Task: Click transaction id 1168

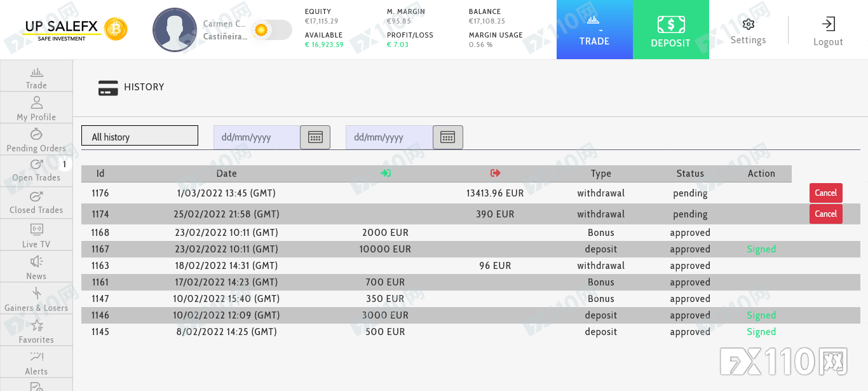Action: click(x=100, y=233)
